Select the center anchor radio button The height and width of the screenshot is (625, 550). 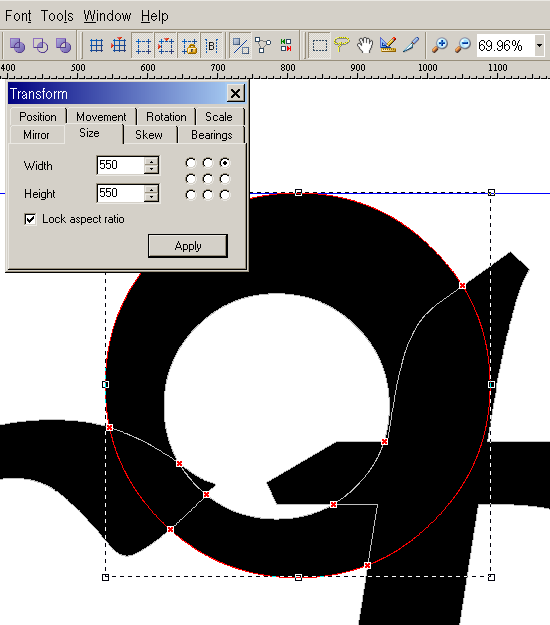208,179
